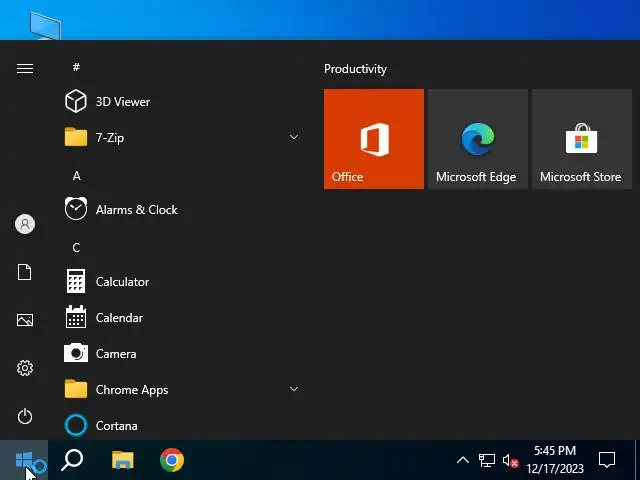The height and width of the screenshot is (480, 640).
Task: Open the clock showing 5:45 PM
Action: 555,460
